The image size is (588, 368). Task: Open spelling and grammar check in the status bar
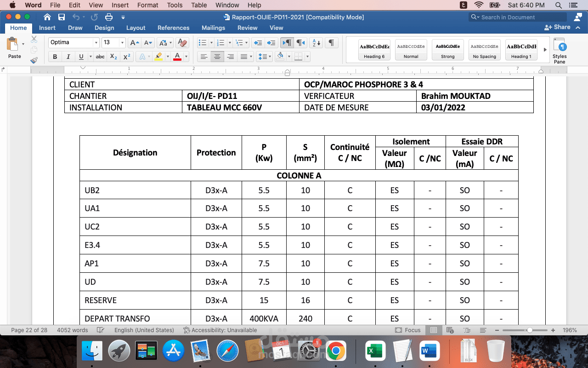pos(100,330)
